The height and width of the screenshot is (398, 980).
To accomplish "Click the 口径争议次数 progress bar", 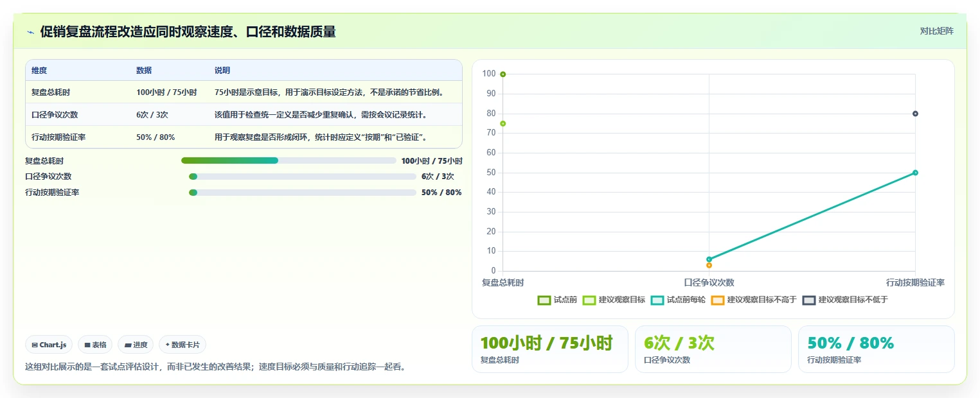I will coord(303,177).
